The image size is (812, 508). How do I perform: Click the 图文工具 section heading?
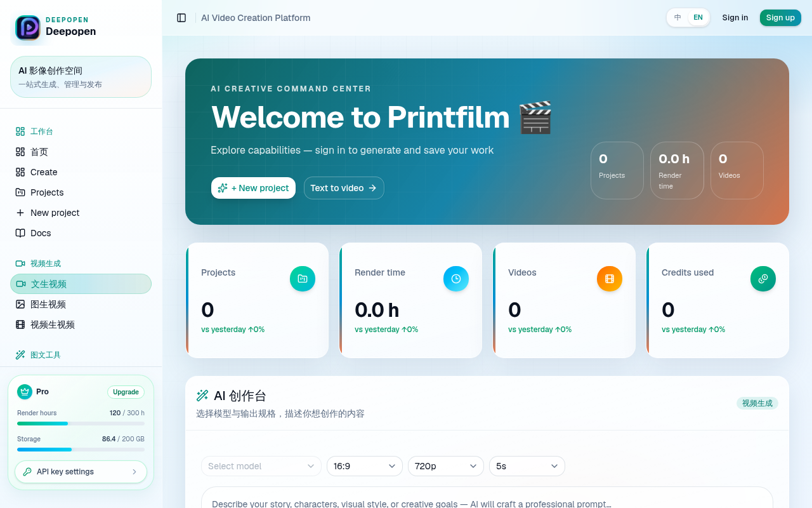click(x=46, y=355)
